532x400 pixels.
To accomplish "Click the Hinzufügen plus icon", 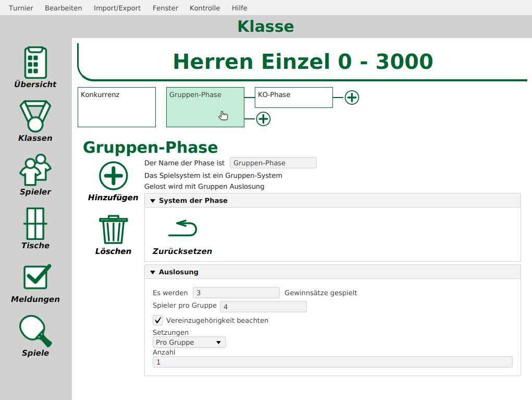I will tap(113, 176).
